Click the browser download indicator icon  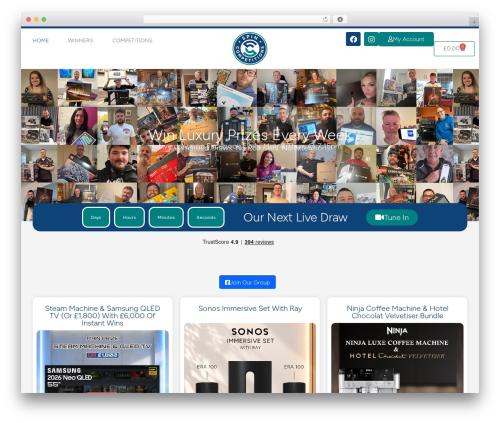(340, 19)
